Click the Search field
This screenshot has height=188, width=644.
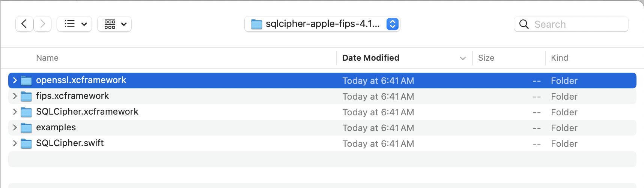coord(571,24)
